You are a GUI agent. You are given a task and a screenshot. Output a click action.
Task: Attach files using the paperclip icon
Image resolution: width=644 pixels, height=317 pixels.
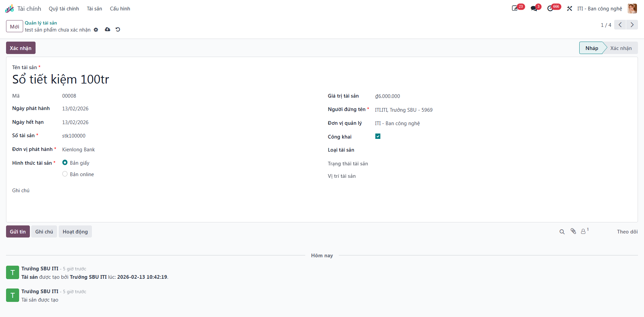(x=573, y=231)
